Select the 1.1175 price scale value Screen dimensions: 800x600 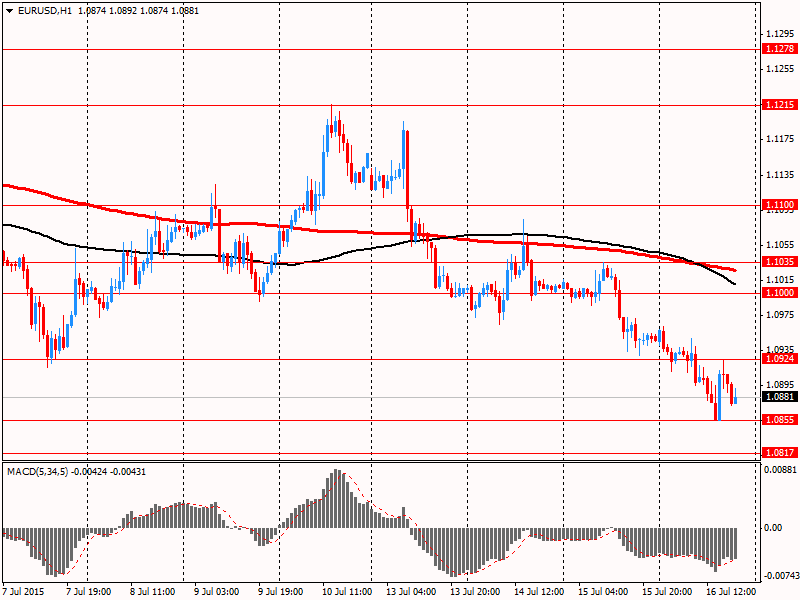coord(781,139)
